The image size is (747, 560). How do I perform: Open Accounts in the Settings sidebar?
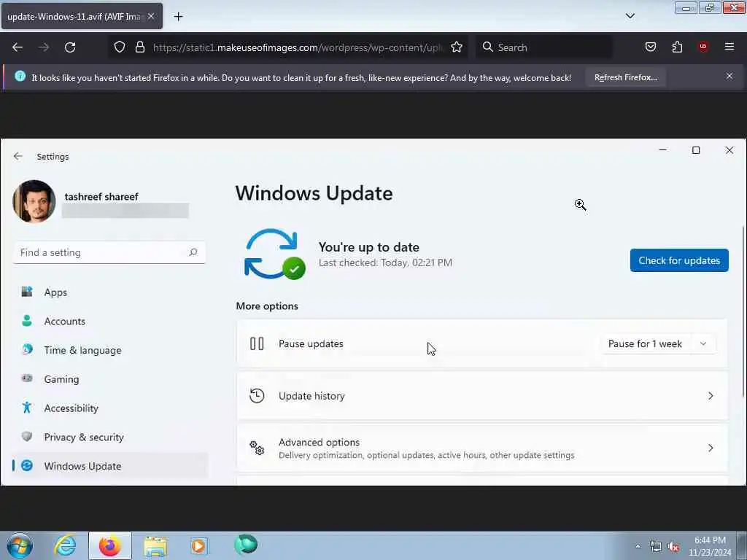click(109, 322)
